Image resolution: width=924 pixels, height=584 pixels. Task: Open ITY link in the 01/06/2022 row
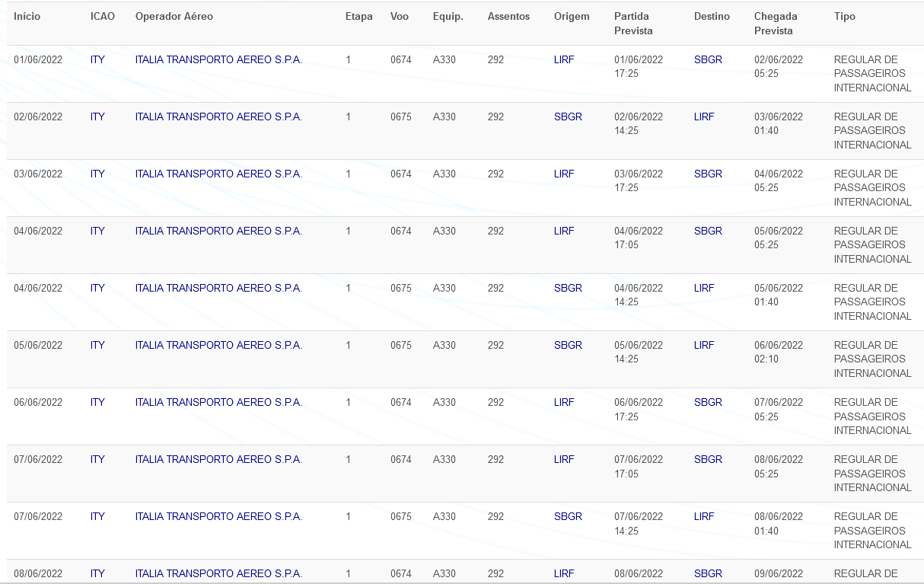click(x=97, y=59)
